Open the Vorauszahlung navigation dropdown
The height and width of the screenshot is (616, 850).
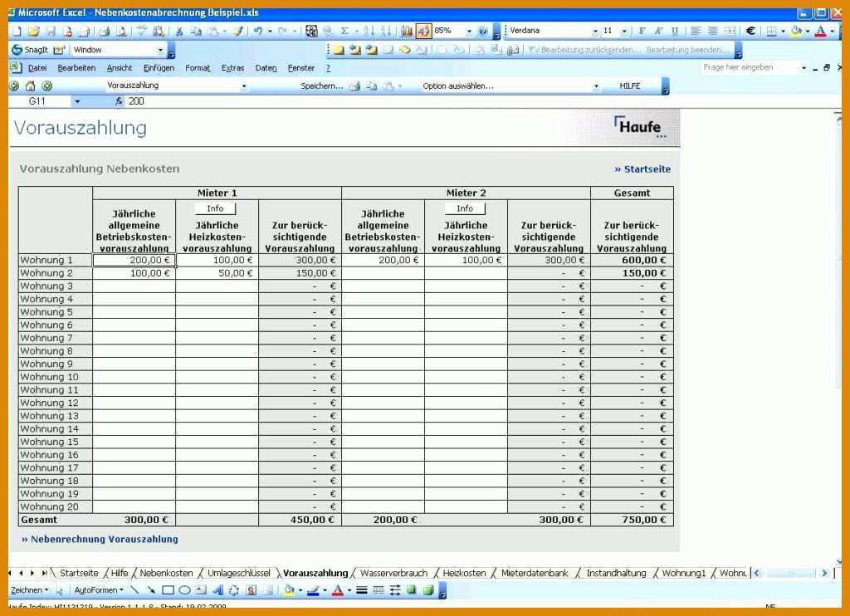click(244, 86)
